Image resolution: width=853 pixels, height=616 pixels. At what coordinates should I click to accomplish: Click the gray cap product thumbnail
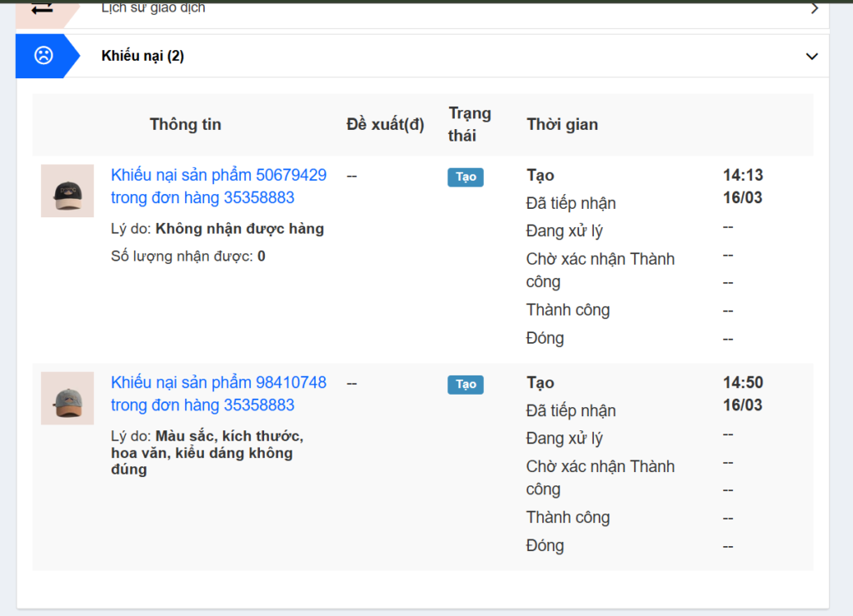[x=67, y=398]
